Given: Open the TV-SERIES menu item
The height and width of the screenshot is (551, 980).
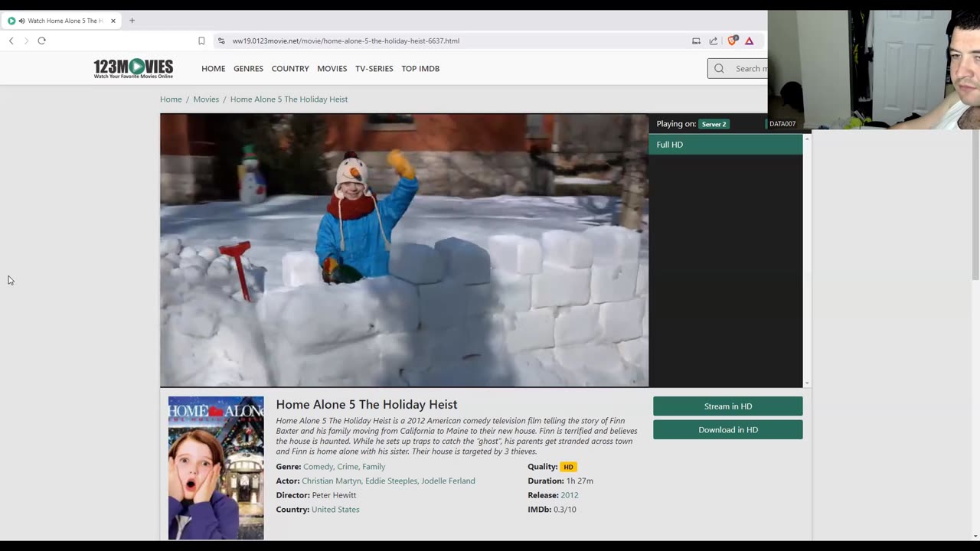Looking at the screenshot, I should click(x=374, y=68).
